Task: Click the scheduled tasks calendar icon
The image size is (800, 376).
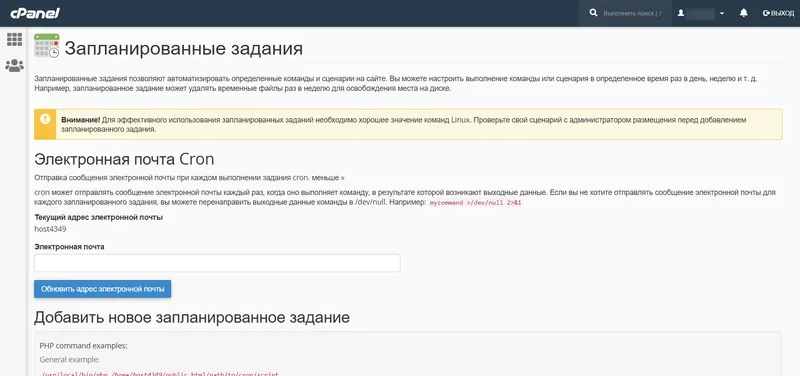Action: point(46,46)
